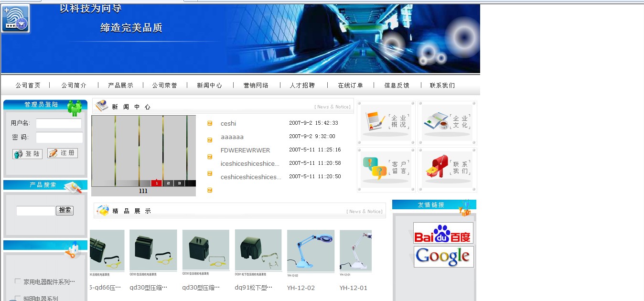Viewport: 644px width, 301px height.
Task: Open the iceshiceshiceshice... news article
Action: 250,163
